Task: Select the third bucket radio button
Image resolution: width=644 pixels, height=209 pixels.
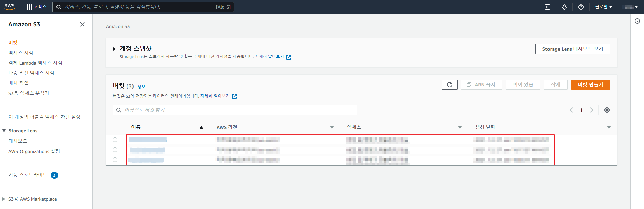Action: tap(115, 160)
